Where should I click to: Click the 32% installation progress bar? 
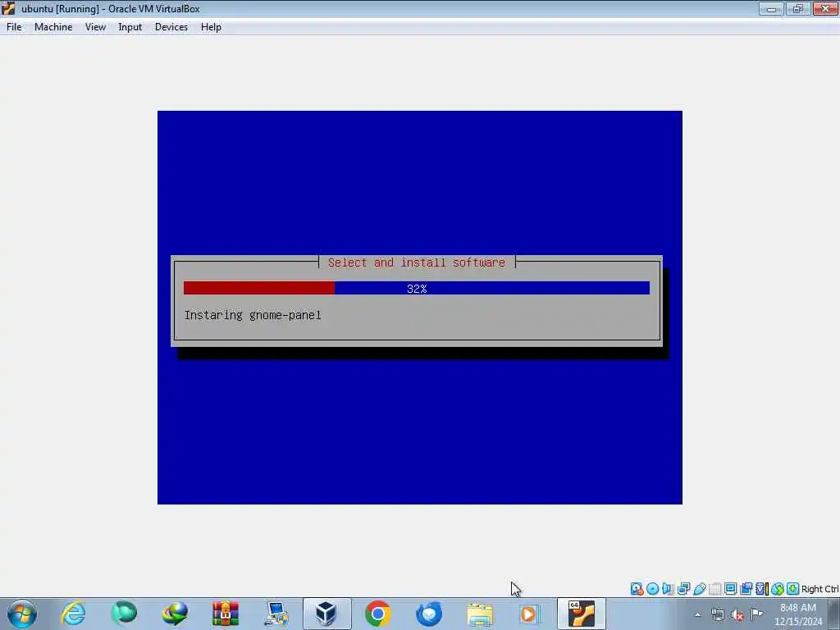[x=416, y=288]
